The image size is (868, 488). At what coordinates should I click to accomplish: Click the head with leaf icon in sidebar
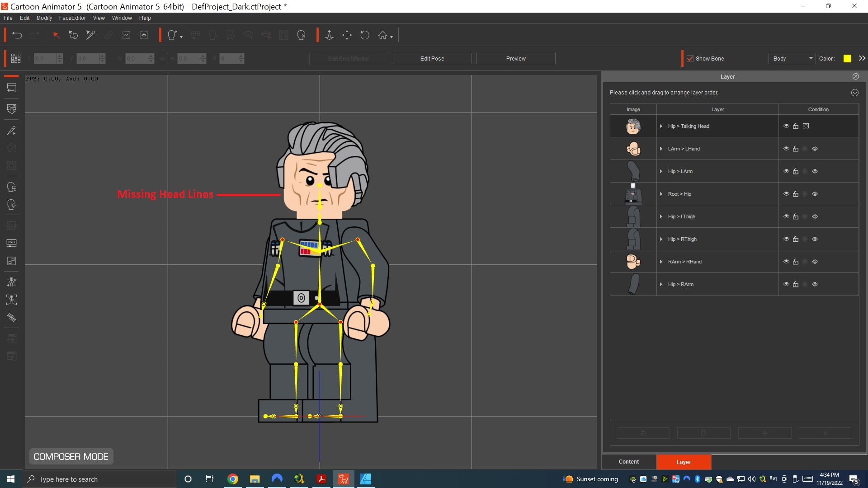click(x=12, y=205)
